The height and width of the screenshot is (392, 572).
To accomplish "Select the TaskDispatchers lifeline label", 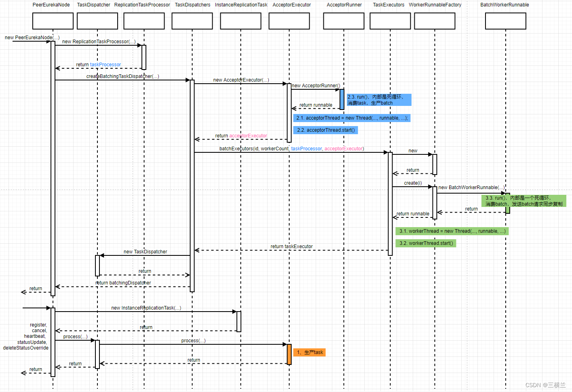I will click(x=192, y=5).
